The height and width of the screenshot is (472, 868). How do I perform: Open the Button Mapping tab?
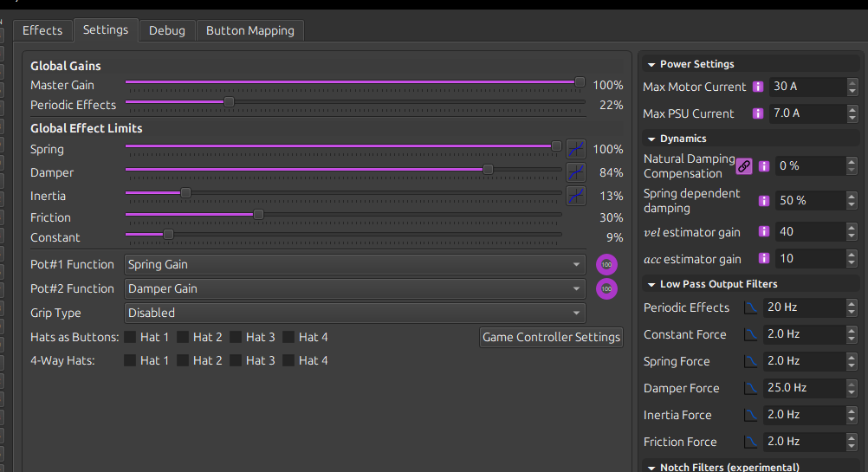[249, 30]
